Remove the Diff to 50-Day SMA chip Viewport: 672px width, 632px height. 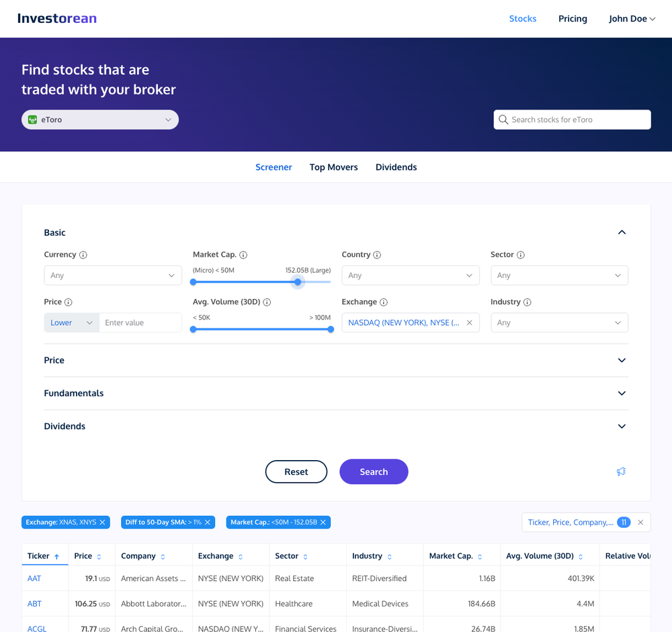pos(208,523)
